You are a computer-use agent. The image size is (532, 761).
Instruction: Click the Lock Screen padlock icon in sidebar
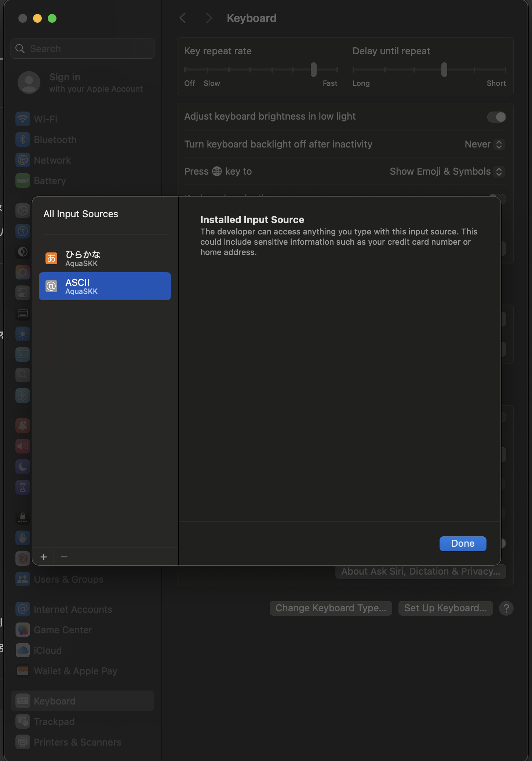pos(23,517)
